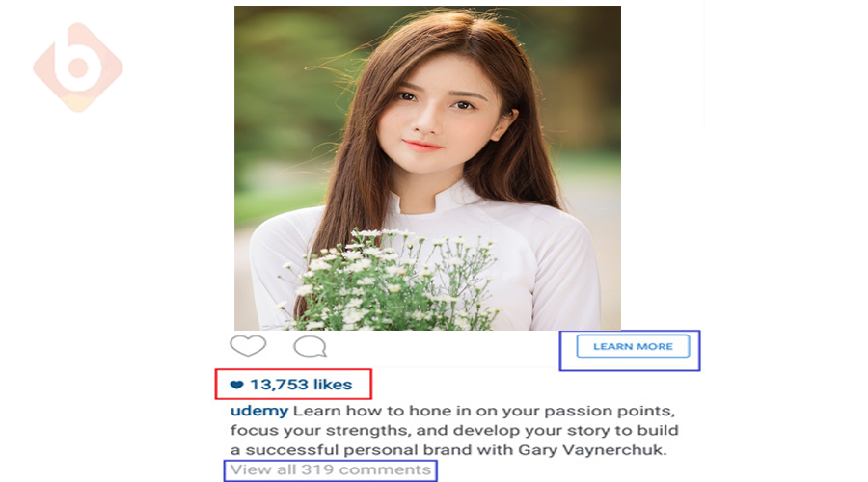Screen dimensions: 868x482
Task: Click the blurred green background of photo
Action: (x=277, y=111)
